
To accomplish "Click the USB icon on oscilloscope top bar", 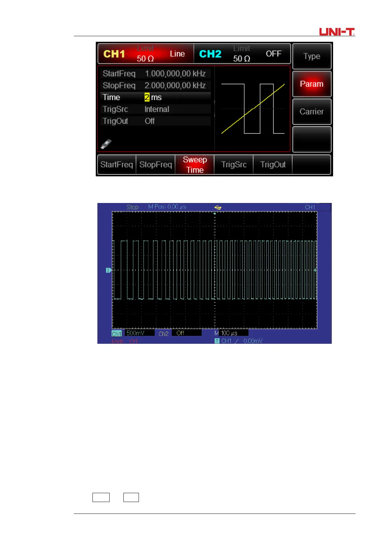I will point(218,207).
